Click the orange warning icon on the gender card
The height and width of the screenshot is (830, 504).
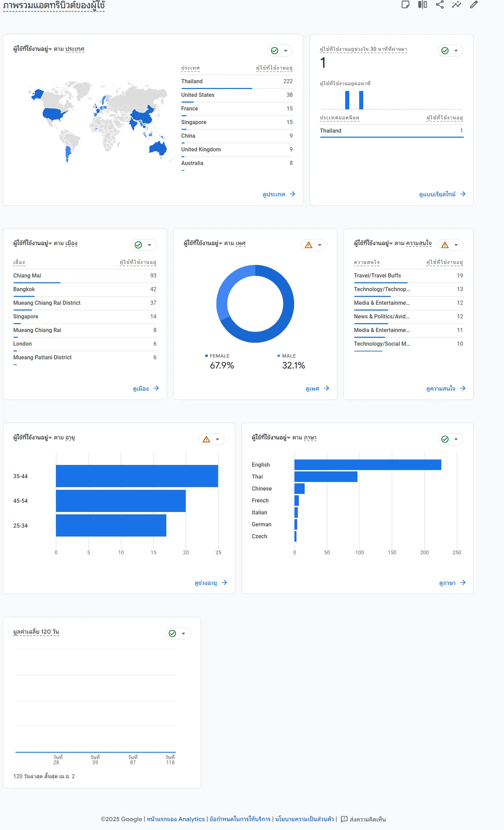click(x=309, y=245)
